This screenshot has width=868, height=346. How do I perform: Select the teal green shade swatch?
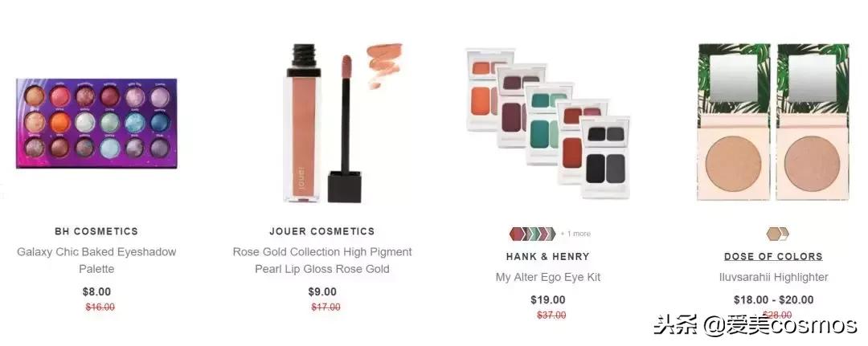(x=536, y=234)
